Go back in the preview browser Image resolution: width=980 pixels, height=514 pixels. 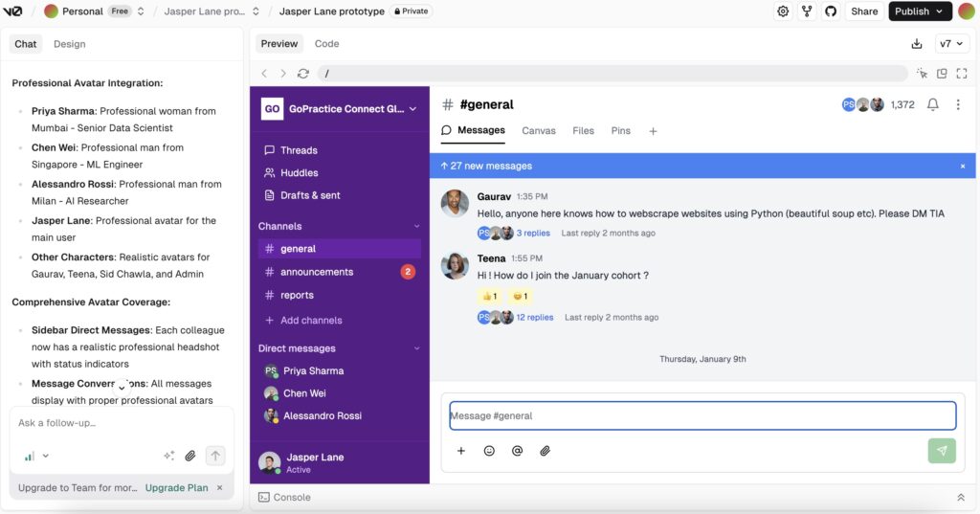[264, 73]
